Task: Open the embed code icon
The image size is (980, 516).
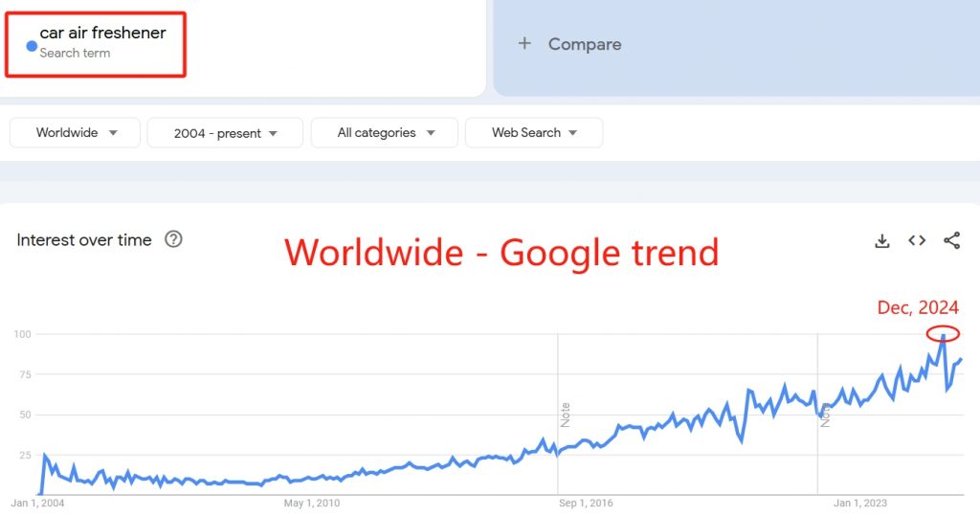Action: coord(917,241)
